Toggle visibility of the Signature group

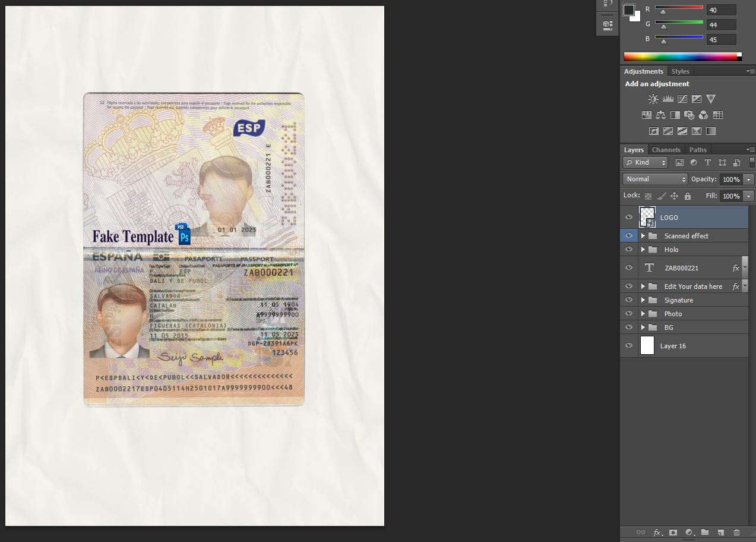tap(628, 300)
